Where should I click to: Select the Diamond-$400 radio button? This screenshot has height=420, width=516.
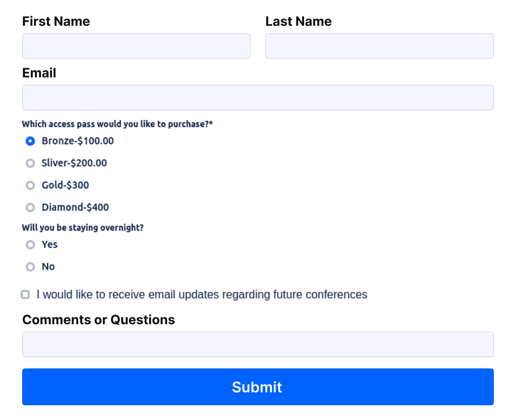click(30, 208)
